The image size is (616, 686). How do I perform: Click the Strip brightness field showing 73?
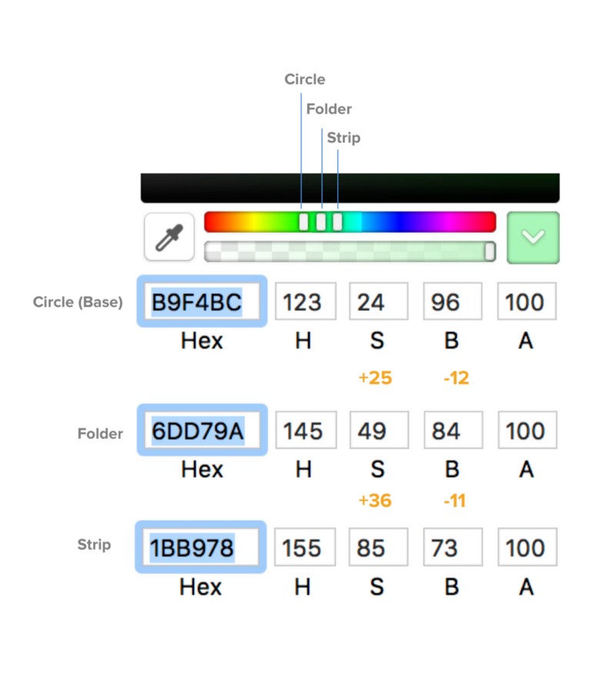[452, 547]
